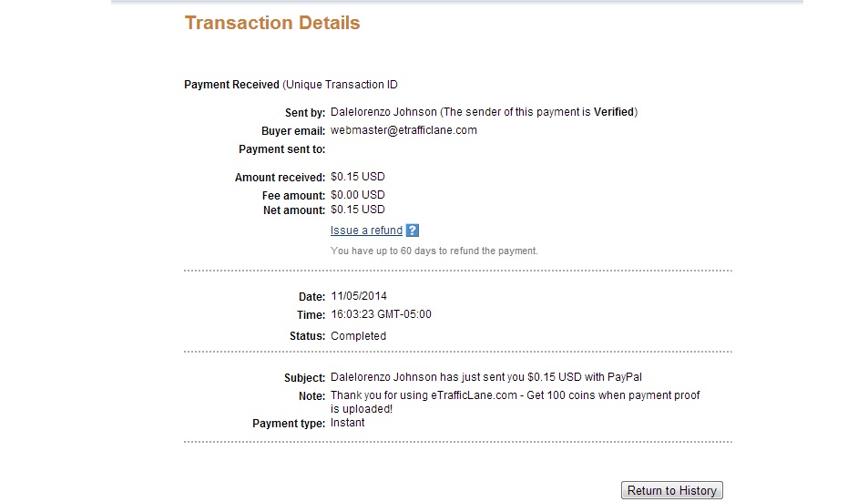Click the Payment Received label

tap(231, 85)
